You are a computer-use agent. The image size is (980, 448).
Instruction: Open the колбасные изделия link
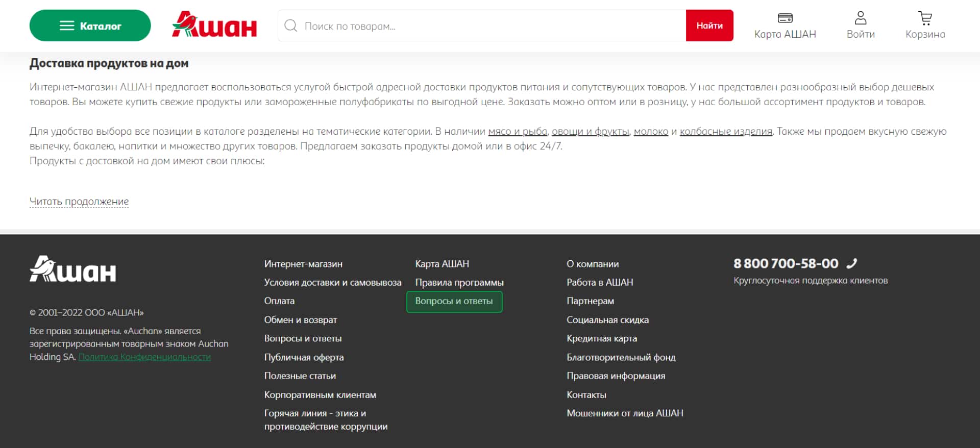(x=726, y=132)
